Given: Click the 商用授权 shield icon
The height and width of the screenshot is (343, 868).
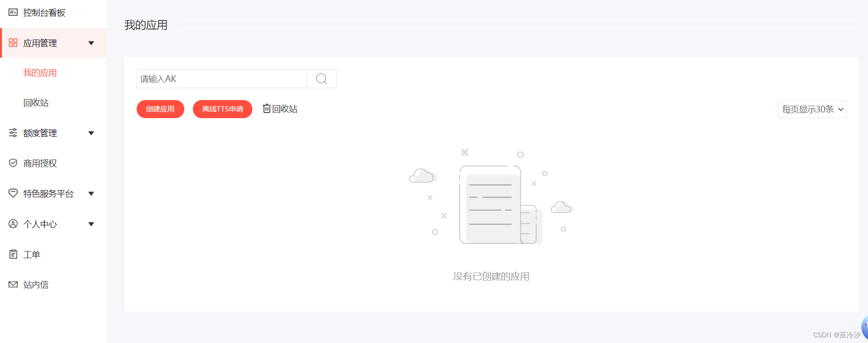Looking at the screenshot, I should pos(13,163).
